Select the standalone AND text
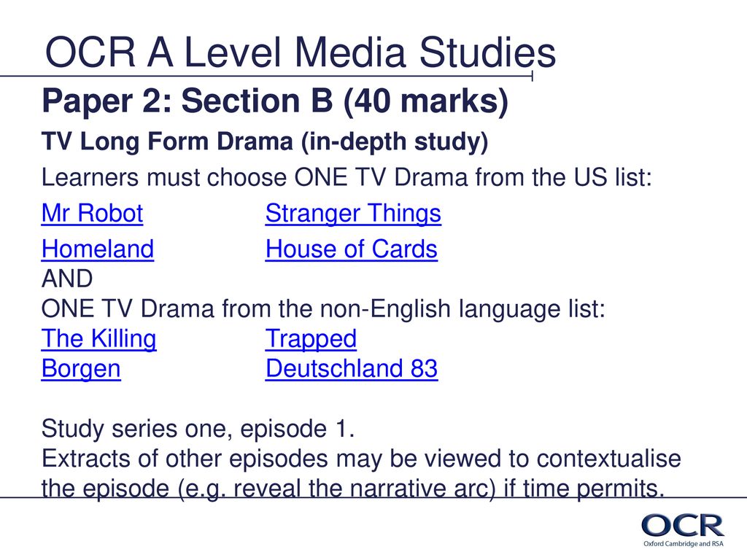 pos(67,279)
